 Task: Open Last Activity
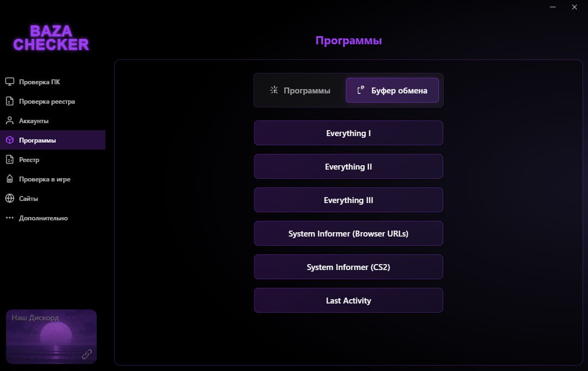pos(349,301)
